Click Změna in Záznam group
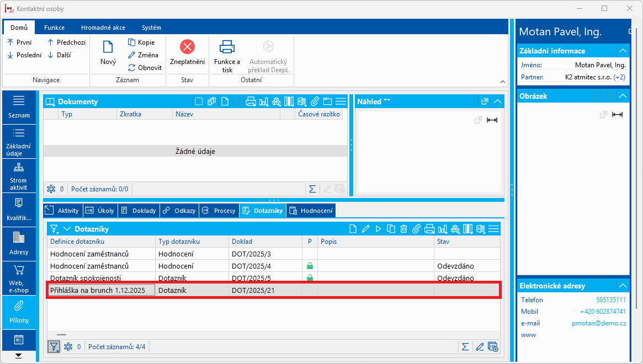The width and height of the screenshot is (643, 364). [x=143, y=55]
